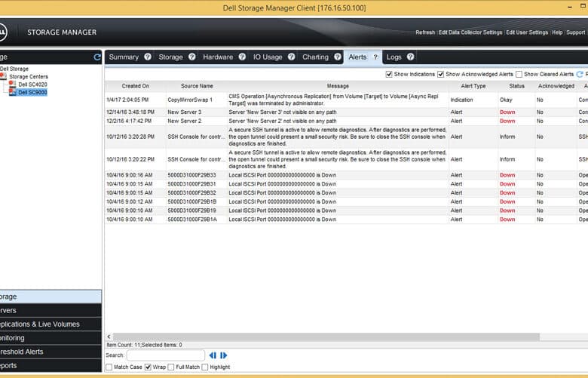Screen dimensions: 588x378
Task: Open the Servers view in left pane
Action: pyautogui.click(x=51, y=310)
